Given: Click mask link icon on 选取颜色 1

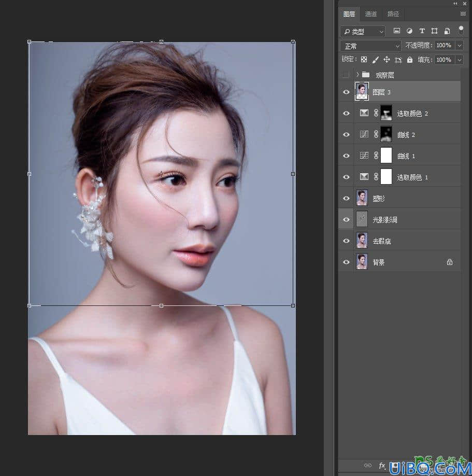Looking at the screenshot, I should (376, 177).
